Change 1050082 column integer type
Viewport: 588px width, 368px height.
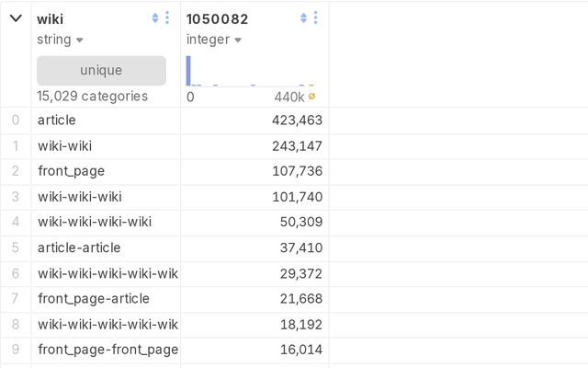click(x=214, y=40)
